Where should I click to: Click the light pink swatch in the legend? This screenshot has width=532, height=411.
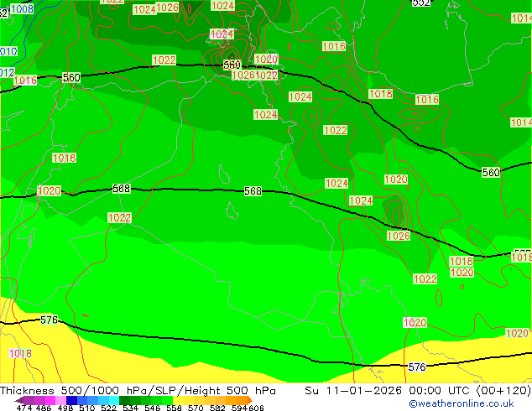pyautogui.click(x=60, y=400)
